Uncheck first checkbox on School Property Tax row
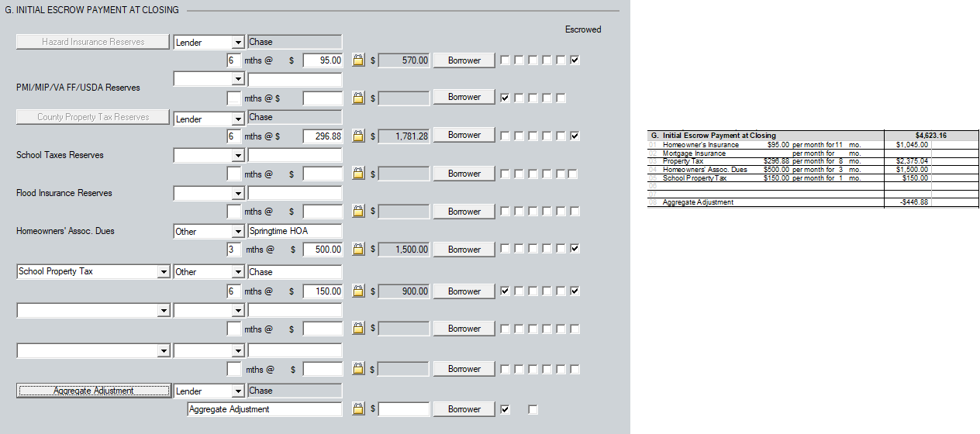Viewport: 980px width, 434px height. click(506, 291)
